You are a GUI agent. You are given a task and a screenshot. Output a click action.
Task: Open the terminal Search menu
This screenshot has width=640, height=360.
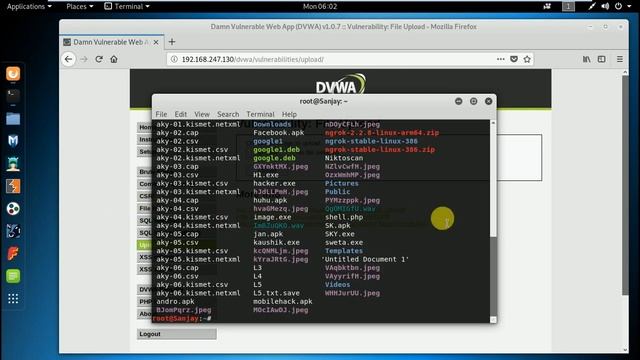coord(228,114)
